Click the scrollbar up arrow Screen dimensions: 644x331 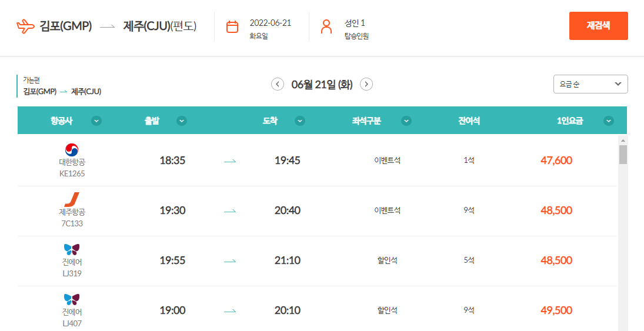point(623,141)
